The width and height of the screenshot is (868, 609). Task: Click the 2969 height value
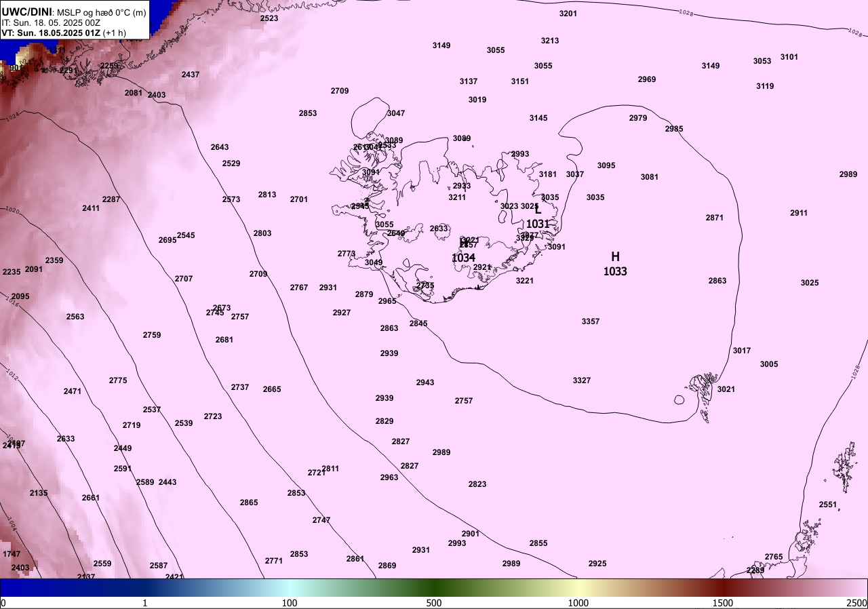tap(647, 79)
